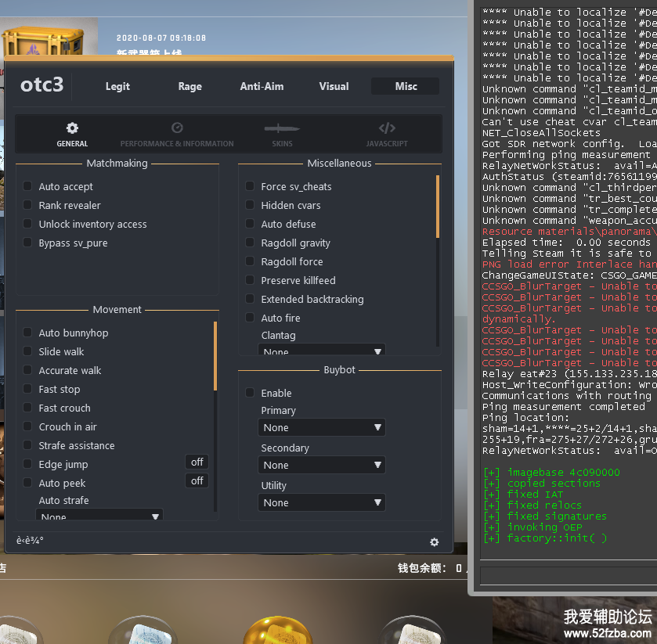This screenshot has width=657, height=644.
Task: Toggle Auto peek checkbox
Action: tap(27, 483)
